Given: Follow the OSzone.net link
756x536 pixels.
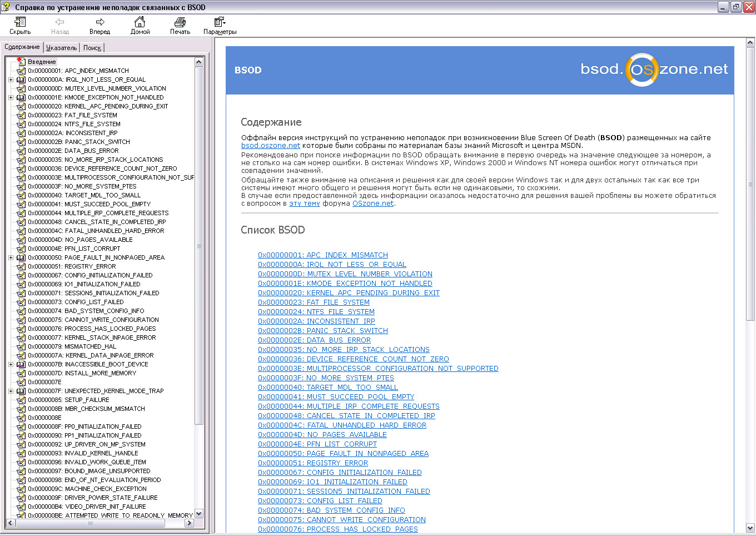Looking at the screenshot, I should pos(373,204).
